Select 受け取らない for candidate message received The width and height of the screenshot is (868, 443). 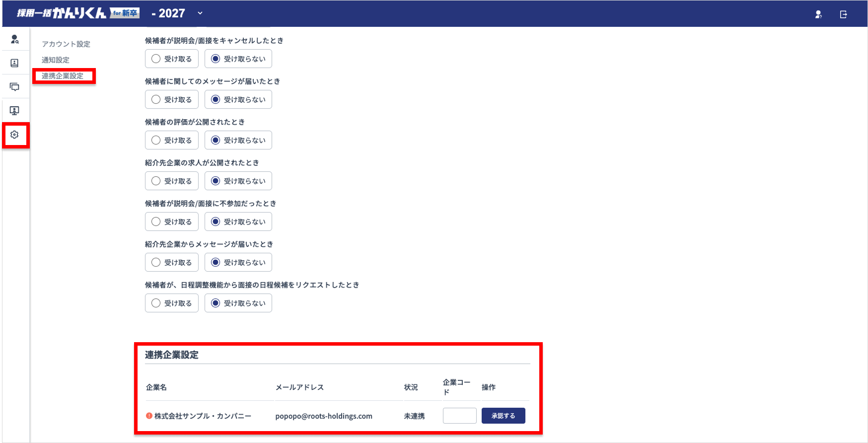point(238,99)
